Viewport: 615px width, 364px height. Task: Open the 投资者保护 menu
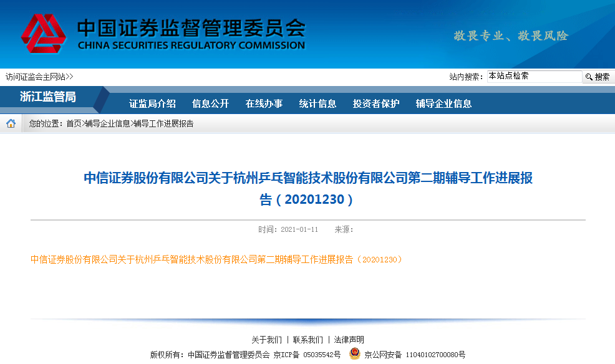point(376,104)
